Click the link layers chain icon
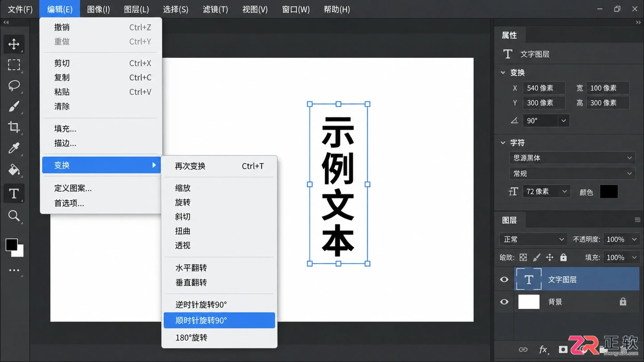The image size is (644, 362). coord(523,350)
